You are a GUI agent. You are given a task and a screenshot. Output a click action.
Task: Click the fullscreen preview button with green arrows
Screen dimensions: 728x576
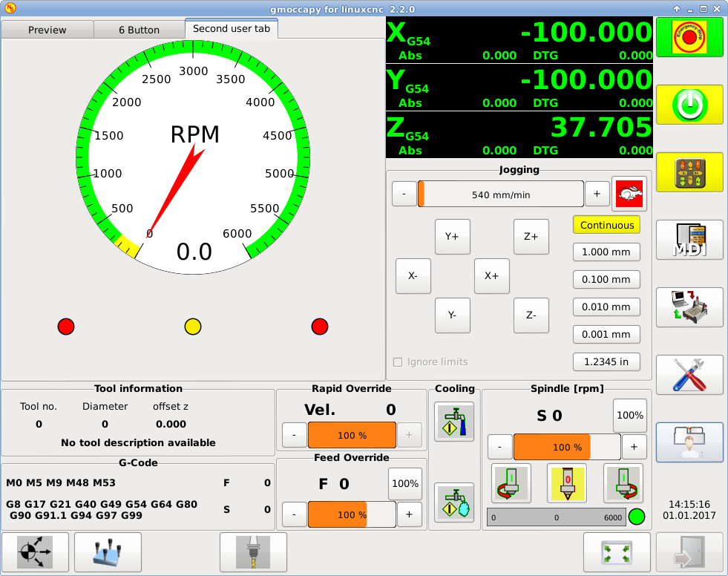616,553
